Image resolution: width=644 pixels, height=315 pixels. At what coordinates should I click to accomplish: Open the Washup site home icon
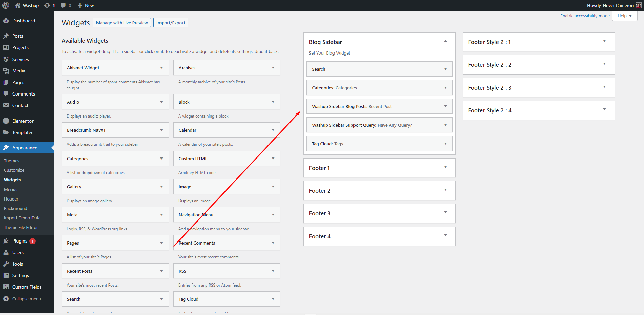[18, 5]
